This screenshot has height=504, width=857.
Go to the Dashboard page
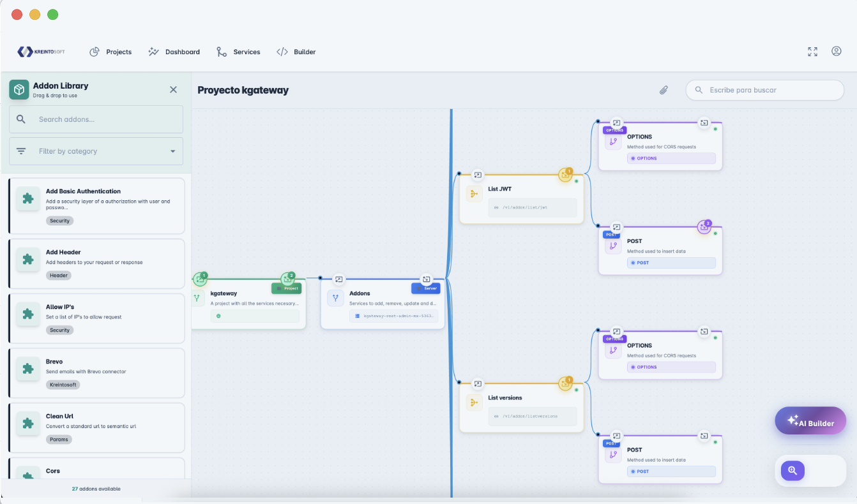pos(174,52)
